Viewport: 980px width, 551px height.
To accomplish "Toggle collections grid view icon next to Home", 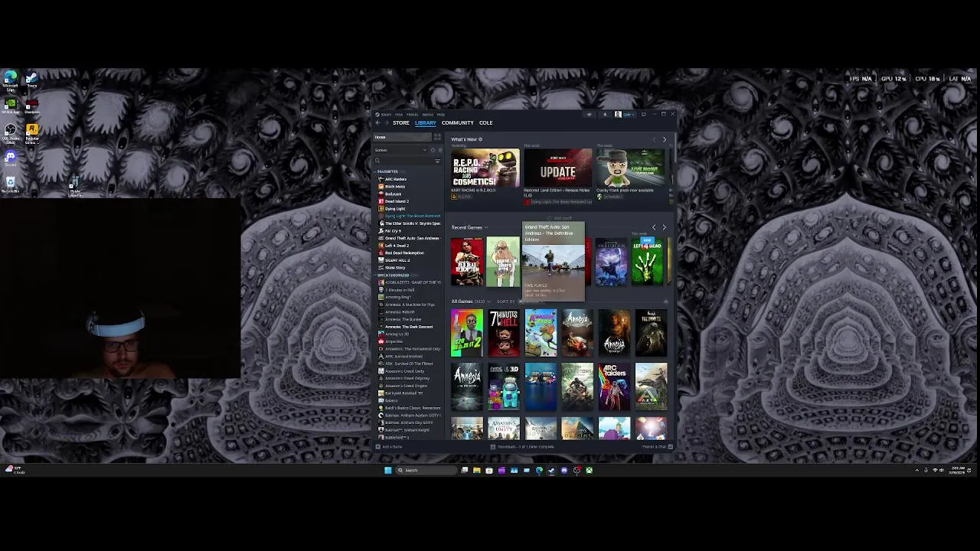I will coord(437,137).
